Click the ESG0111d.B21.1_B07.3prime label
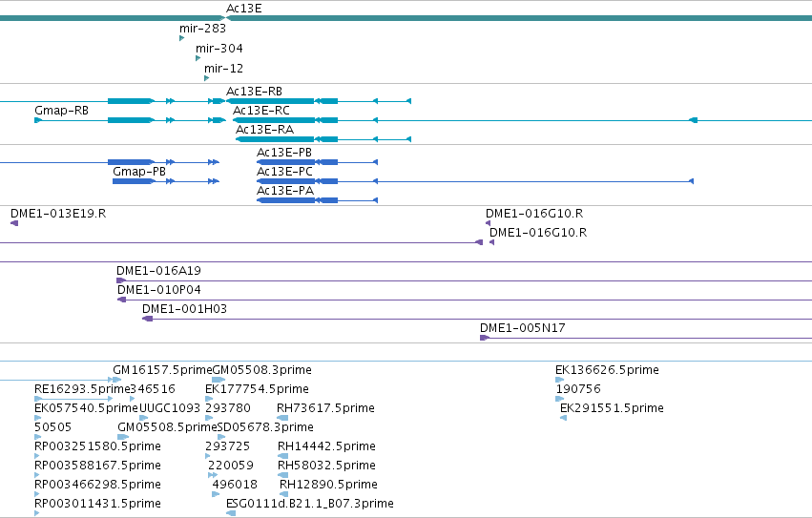Viewport: 812px width, 518px height. click(310, 504)
